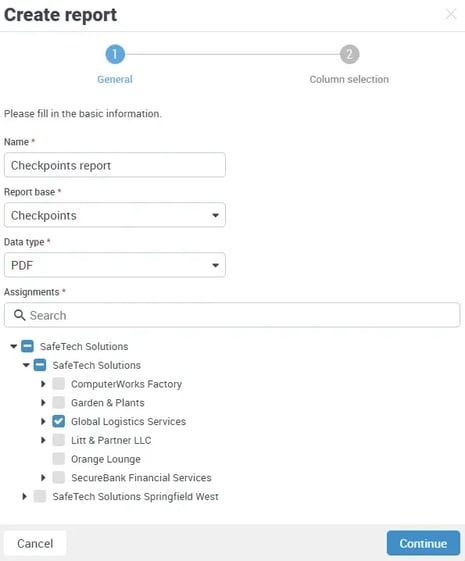
Task: Click the Continue button
Action: coord(423,543)
